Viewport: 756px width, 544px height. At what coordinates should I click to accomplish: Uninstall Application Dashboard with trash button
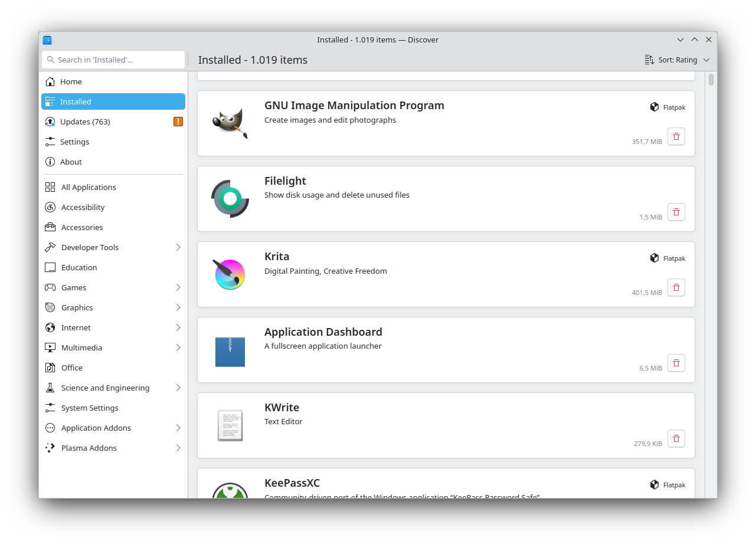click(676, 363)
